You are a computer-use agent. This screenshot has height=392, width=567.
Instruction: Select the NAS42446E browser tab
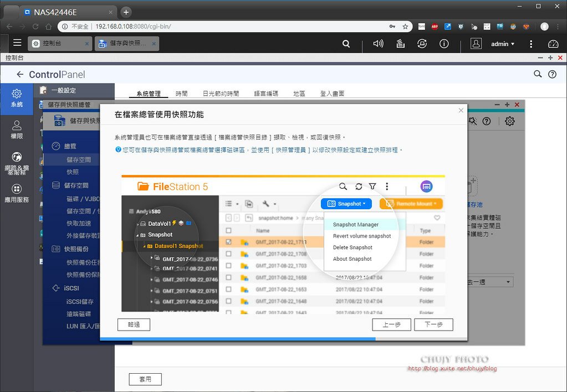pos(68,12)
